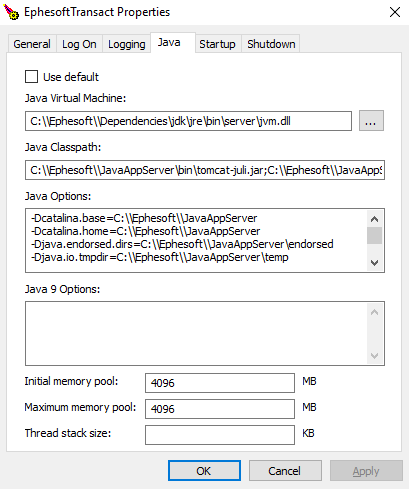
Task: Click the Thread stack size field
Action: click(220, 435)
